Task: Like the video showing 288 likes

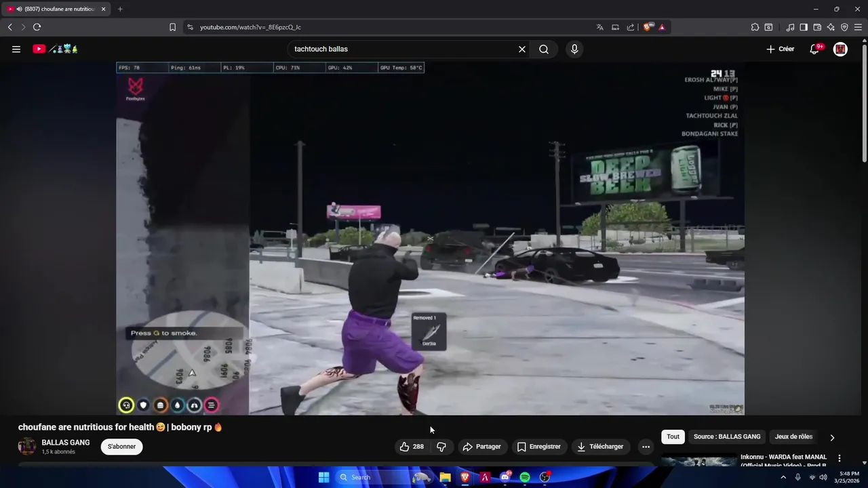Action: 412,447
